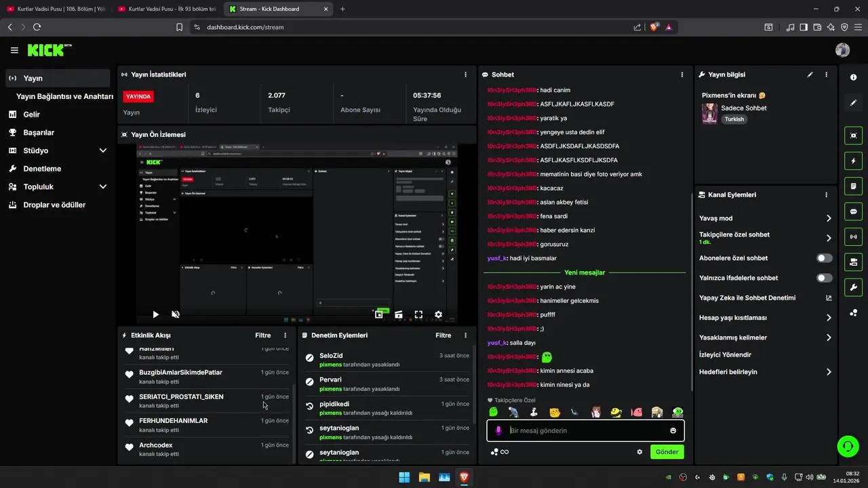The image size is (868, 488).
Task: Toggle the broadcast stats panel icon in sidebar
Action: (853, 237)
